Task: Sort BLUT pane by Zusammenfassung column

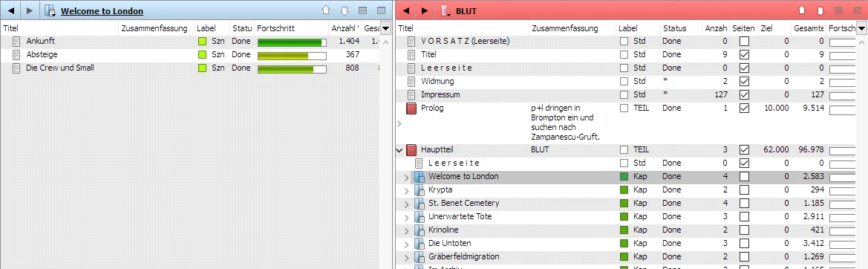Action: coord(572,28)
